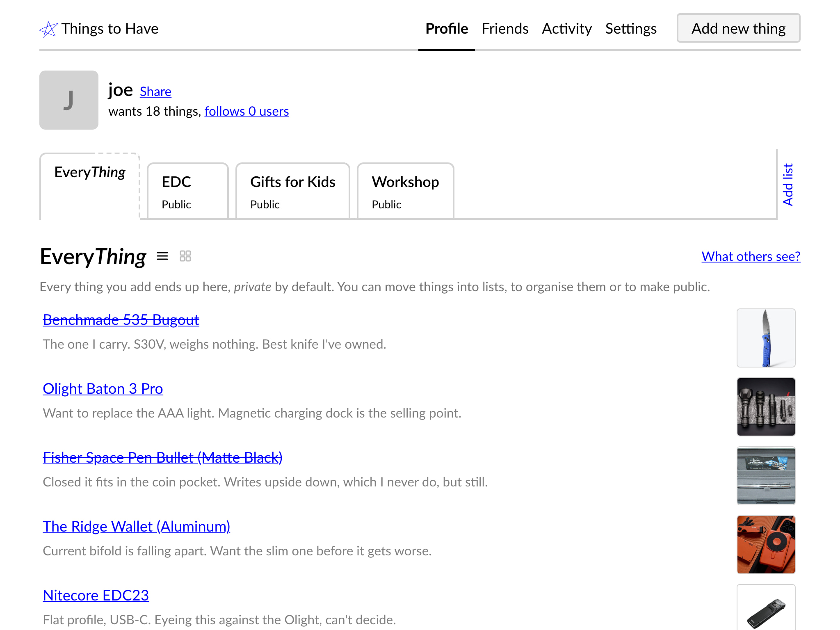The height and width of the screenshot is (630, 840).
Task: Open the Benchmade knife thumbnail
Action: 766,338
